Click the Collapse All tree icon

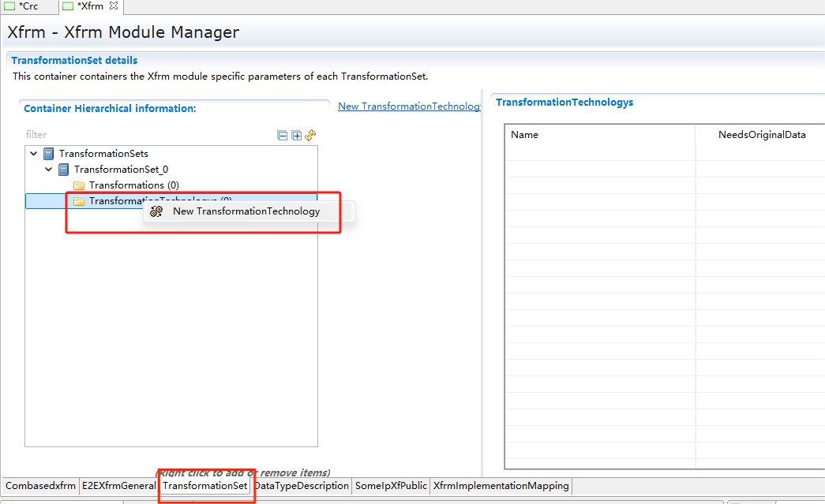point(283,136)
